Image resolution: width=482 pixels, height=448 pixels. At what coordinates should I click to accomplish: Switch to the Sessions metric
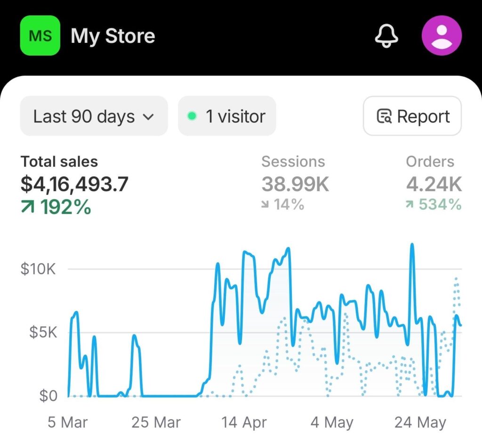click(293, 162)
